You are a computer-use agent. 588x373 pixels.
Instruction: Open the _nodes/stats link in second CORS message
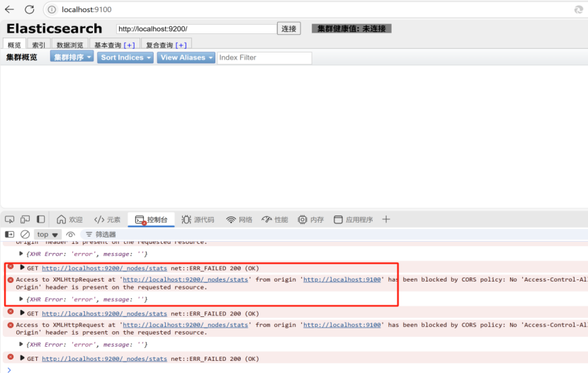(185, 325)
